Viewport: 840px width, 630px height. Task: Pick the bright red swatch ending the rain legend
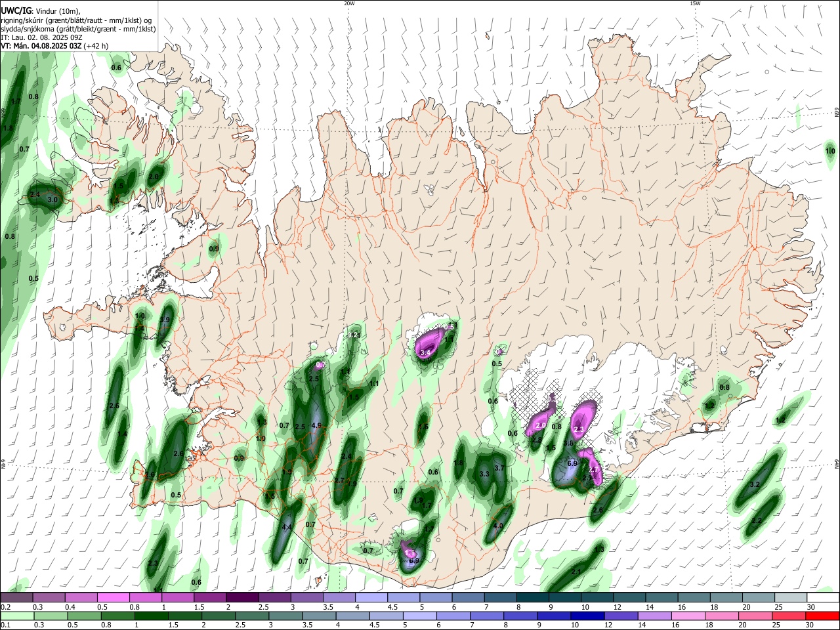pyautogui.click(x=824, y=616)
